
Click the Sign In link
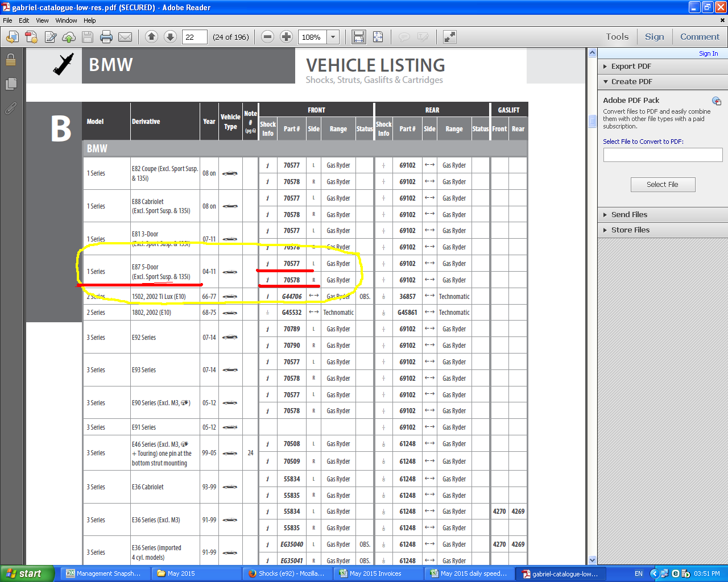coord(708,53)
